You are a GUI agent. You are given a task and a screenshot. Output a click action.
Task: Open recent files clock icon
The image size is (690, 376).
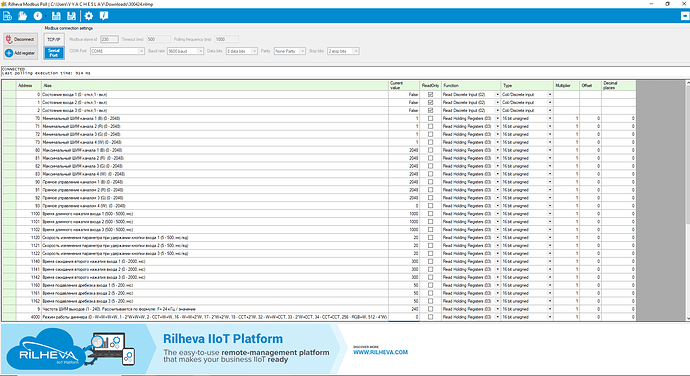point(38,16)
